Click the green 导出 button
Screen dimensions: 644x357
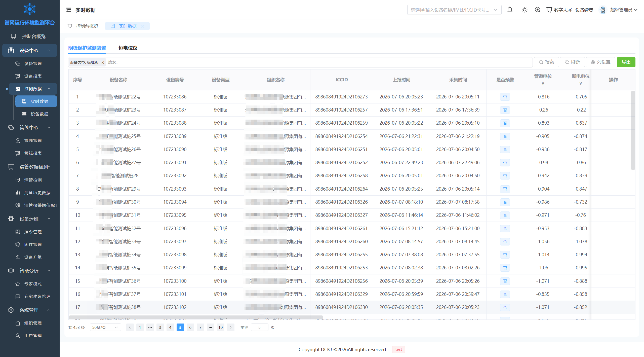pos(626,62)
